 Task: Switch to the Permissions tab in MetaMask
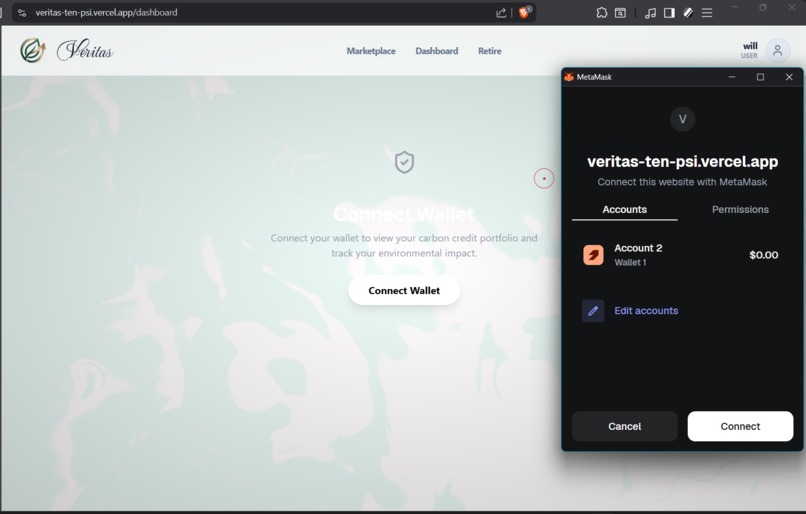[740, 210]
